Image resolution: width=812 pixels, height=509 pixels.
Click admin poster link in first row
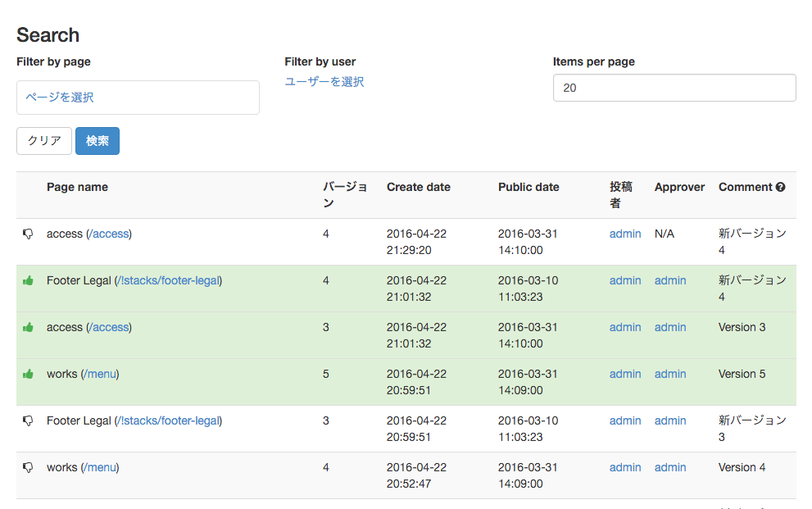625,234
